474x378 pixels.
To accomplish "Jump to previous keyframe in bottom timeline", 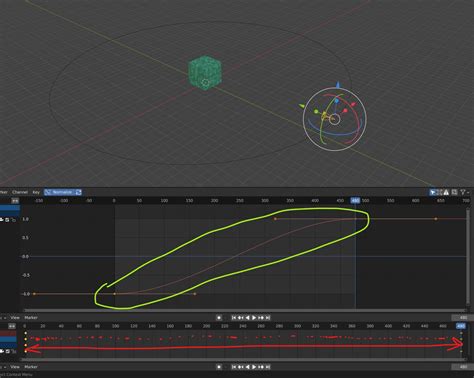I will click(x=241, y=367).
